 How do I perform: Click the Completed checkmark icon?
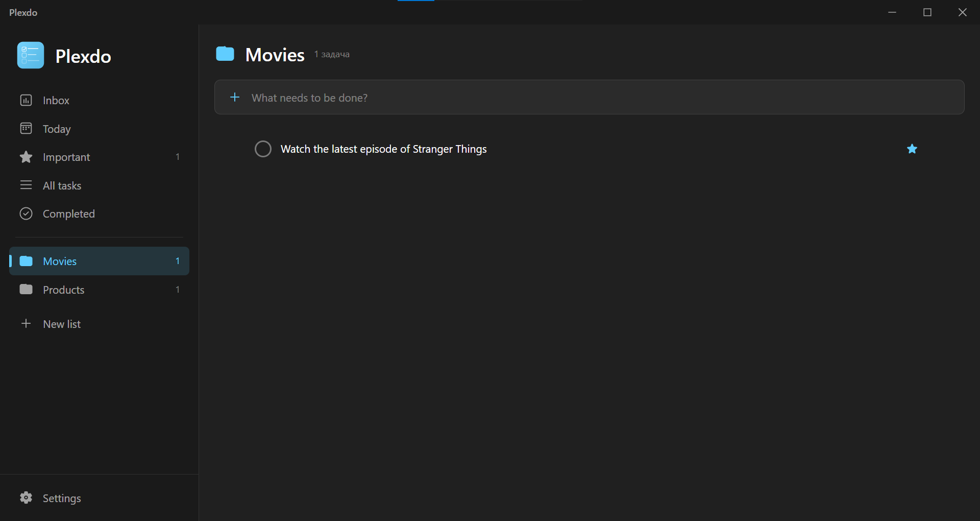click(x=26, y=214)
